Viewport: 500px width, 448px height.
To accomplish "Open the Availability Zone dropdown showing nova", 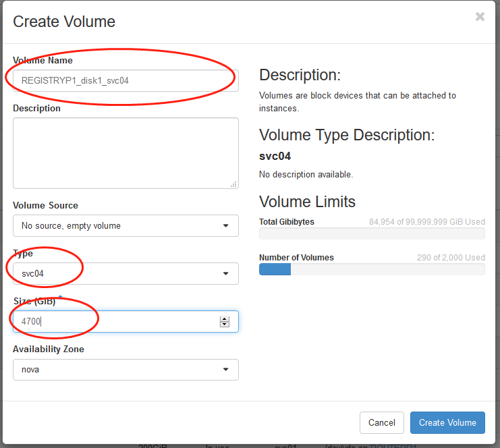I will pos(126,370).
